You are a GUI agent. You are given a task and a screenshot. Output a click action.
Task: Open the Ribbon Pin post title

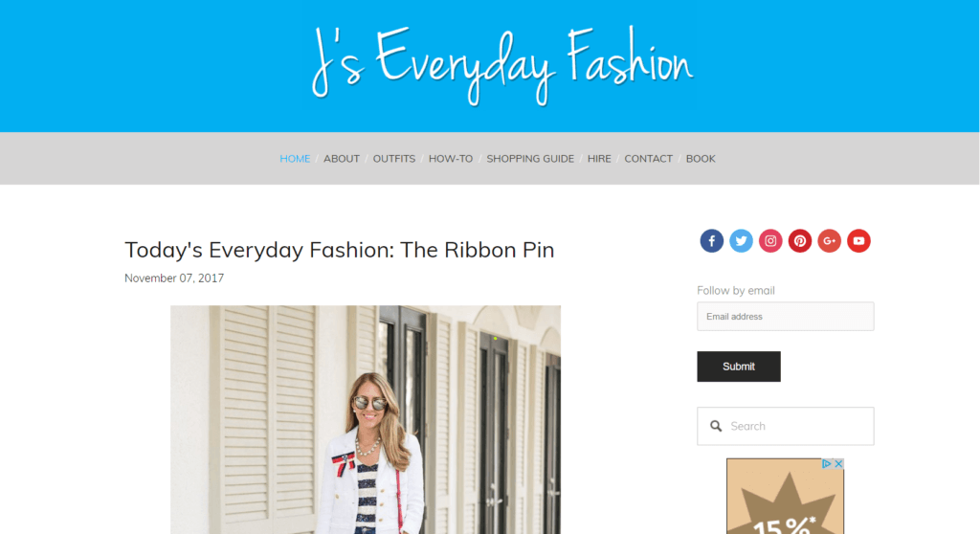pyautogui.click(x=340, y=250)
